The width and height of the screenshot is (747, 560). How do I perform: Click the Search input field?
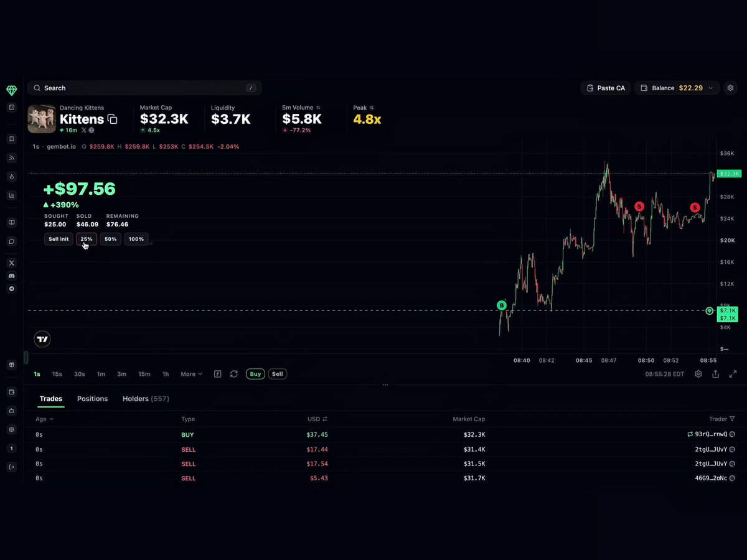pyautogui.click(x=144, y=88)
